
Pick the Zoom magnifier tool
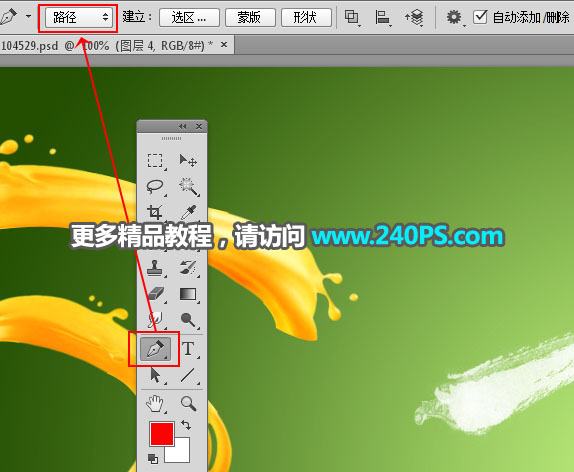[x=189, y=404]
